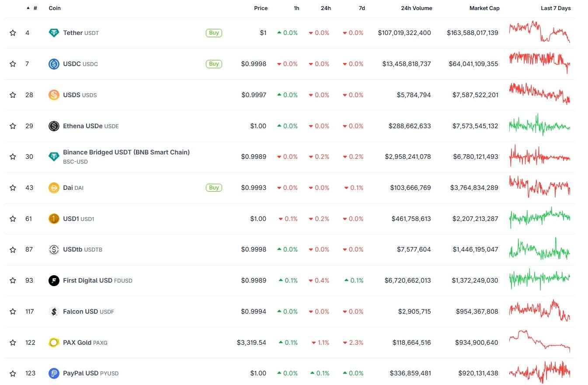Click the Falcon USD dollar logo

[x=54, y=311]
